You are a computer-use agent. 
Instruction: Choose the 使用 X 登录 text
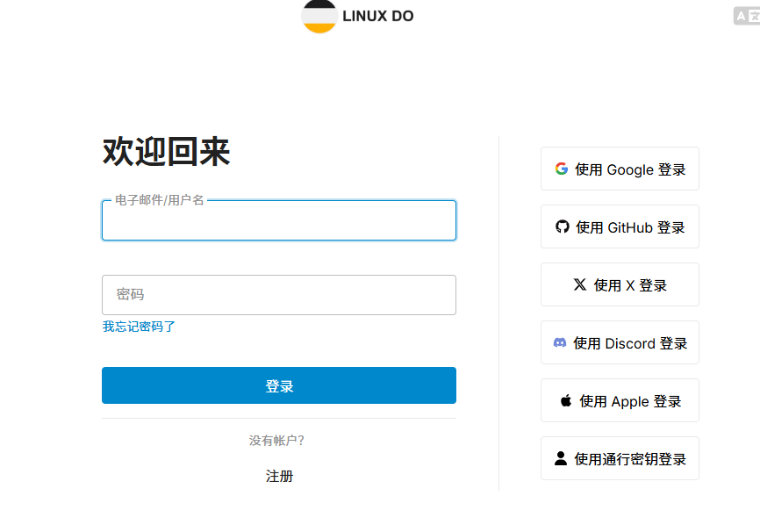[630, 285]
